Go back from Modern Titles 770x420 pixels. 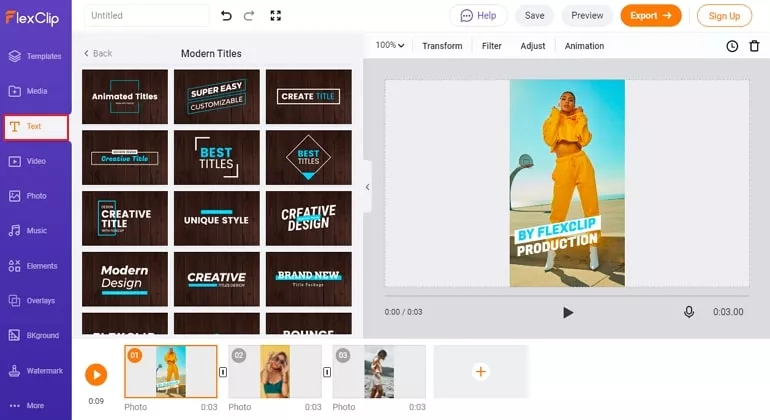98,54
